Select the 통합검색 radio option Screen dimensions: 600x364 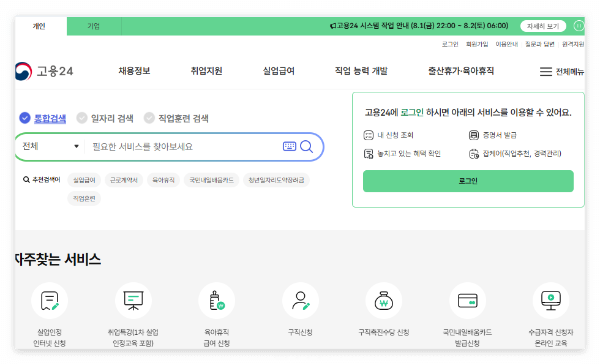coord(25,118)
